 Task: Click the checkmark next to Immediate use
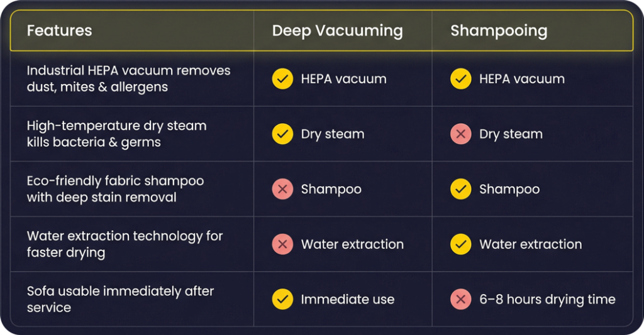pyautogui.click(x=282, y=299)
